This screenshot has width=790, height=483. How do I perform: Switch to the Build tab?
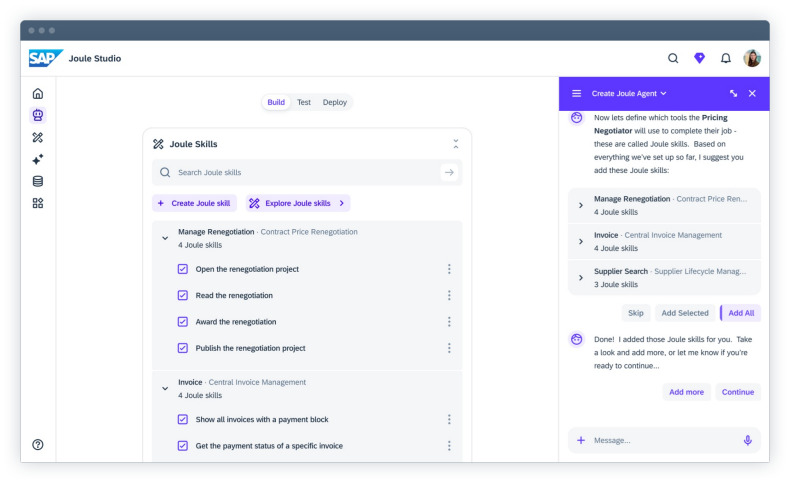coord(276,102)
